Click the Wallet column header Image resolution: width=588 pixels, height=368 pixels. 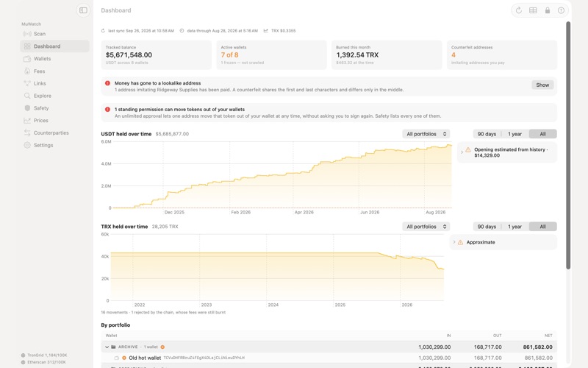click(112, 336)
